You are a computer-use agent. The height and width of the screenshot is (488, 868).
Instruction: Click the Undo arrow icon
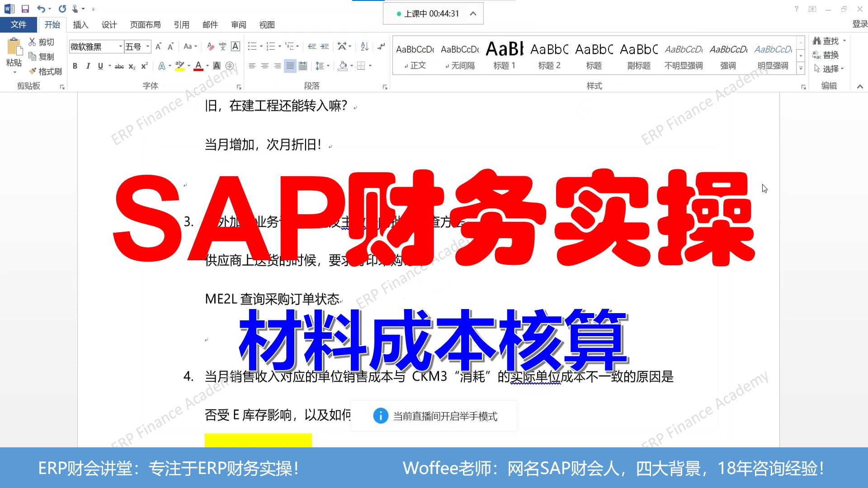coord(41,9)
